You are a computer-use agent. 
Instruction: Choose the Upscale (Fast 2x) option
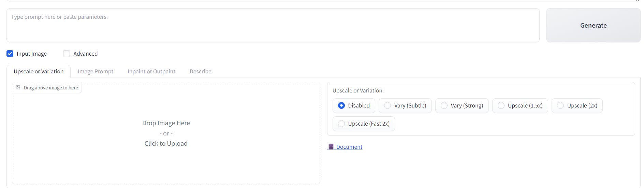click(341, 124)
